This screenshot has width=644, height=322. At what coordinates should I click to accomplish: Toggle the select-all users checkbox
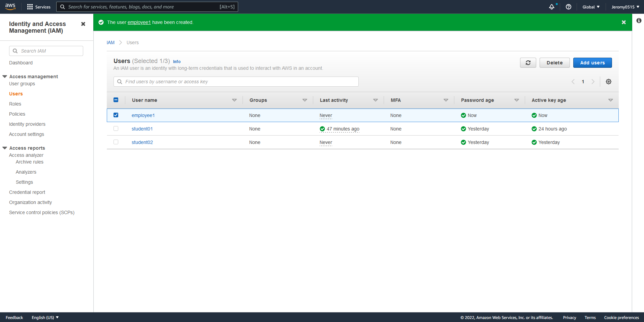pyautogui.click(x=116, y=100)
